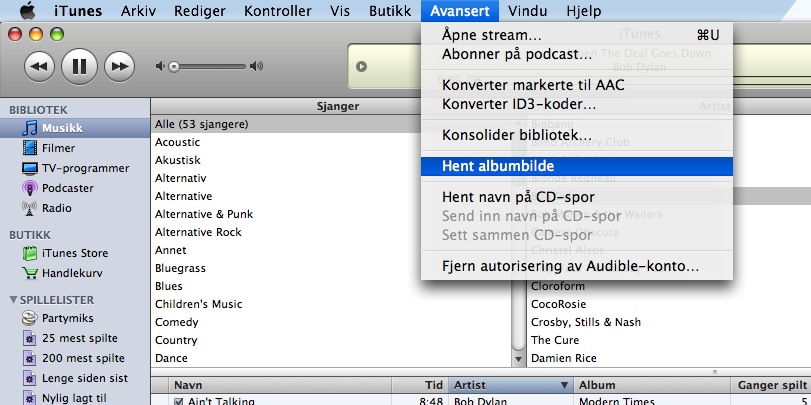Select artist Damien Rice
The image size is (811, 405).
coord(669,358)
